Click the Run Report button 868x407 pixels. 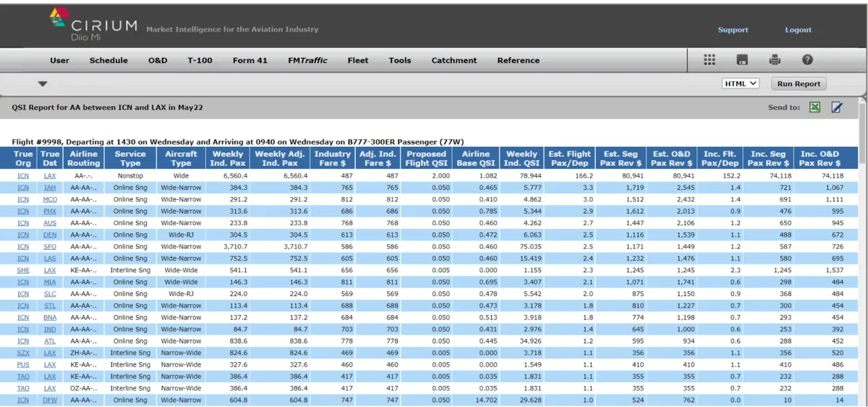(799, 84)
